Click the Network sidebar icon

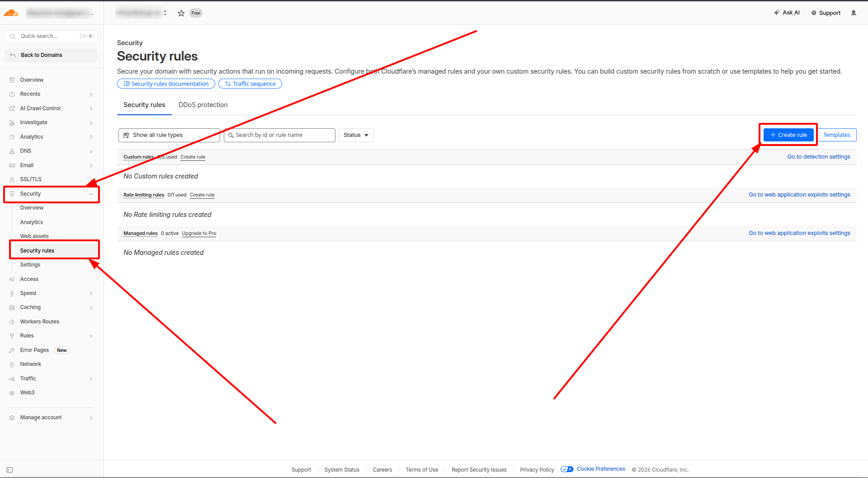[x=12, y=364]
